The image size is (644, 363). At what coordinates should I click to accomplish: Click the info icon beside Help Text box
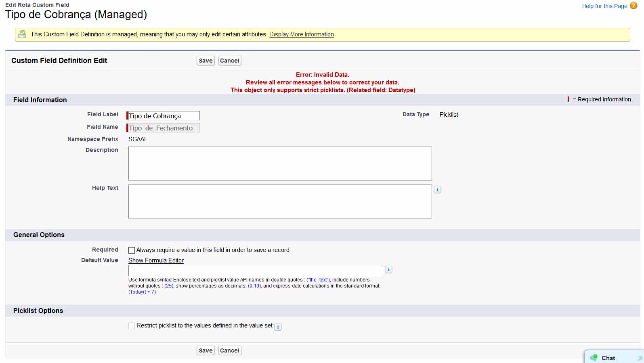click(x=437, y=189)
